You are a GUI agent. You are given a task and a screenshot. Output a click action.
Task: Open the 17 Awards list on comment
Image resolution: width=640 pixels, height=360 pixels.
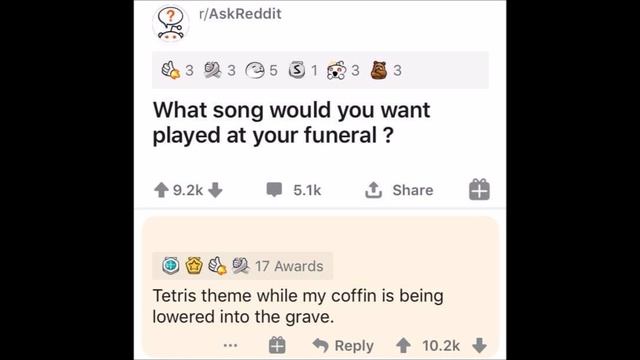(289, 266)
